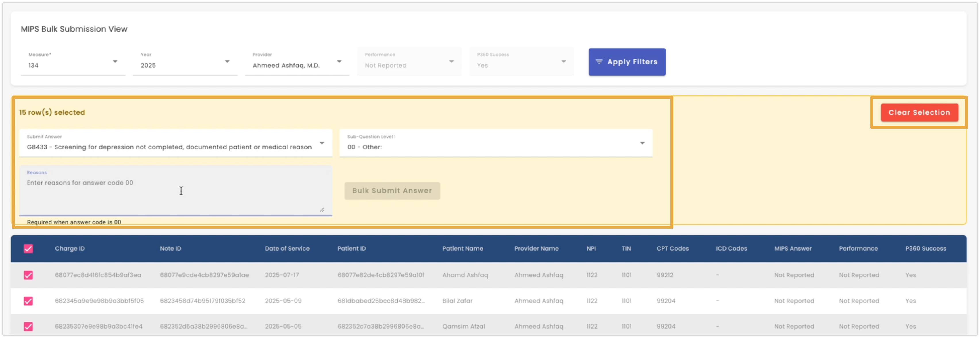The height and width of the screenshot is (338, 980).
Task: Open the Year dropdown showing 2025
Action: pos(185,62)
